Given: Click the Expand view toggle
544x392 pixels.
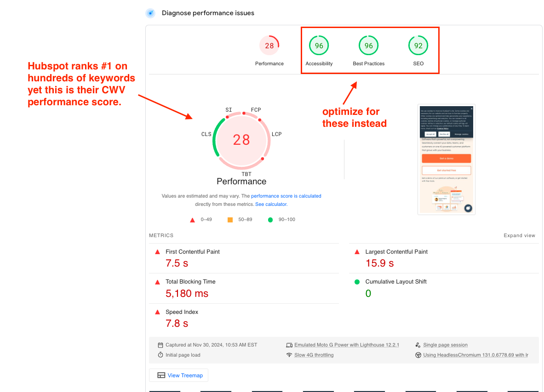Looking at the screenshot, I should click(x=519, y=235).
